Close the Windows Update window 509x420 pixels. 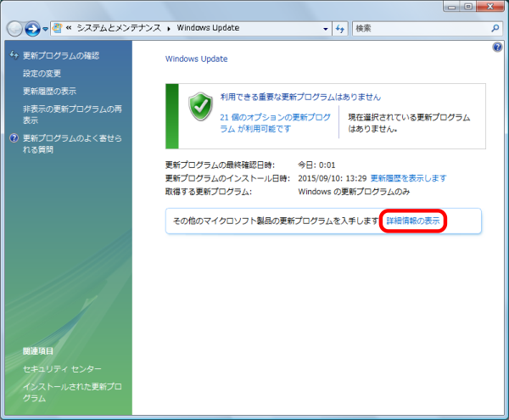pos(490,6)
